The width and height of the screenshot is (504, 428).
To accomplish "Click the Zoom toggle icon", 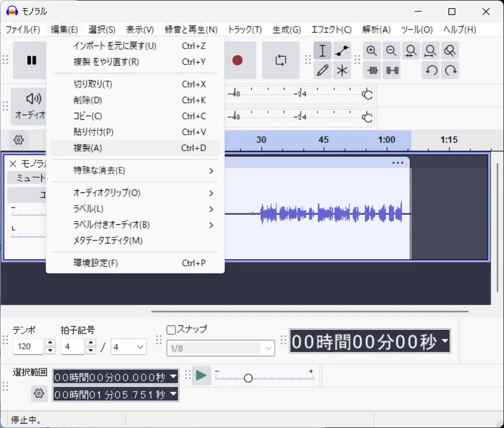I will 450,51.
